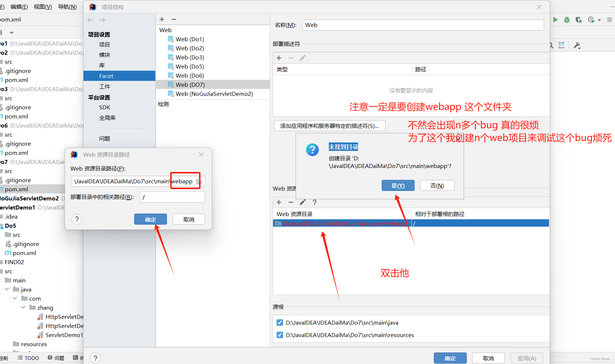
Task: Click Apply (应用) button
Action: [x=527, y=358]
